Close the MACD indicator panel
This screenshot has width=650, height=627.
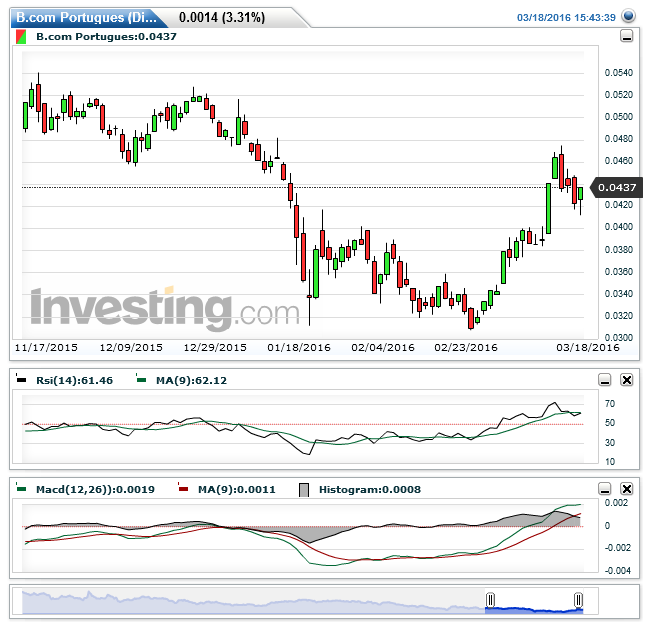click(626, 489)
